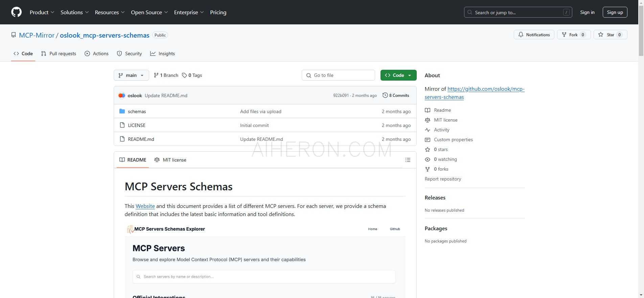The height and width of the screenshot is (298, 644).
Task: Click the Website link in README
Action: point(145,206)
